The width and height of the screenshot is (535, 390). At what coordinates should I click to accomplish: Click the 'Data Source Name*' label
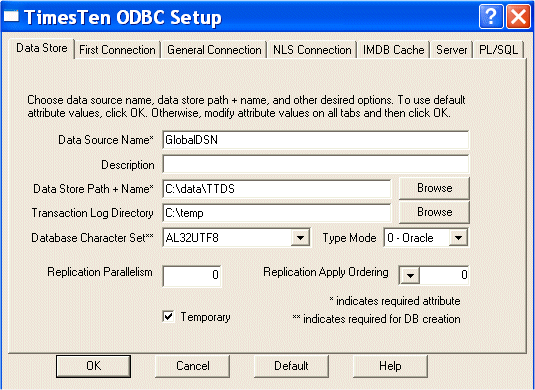coord(106,140)
